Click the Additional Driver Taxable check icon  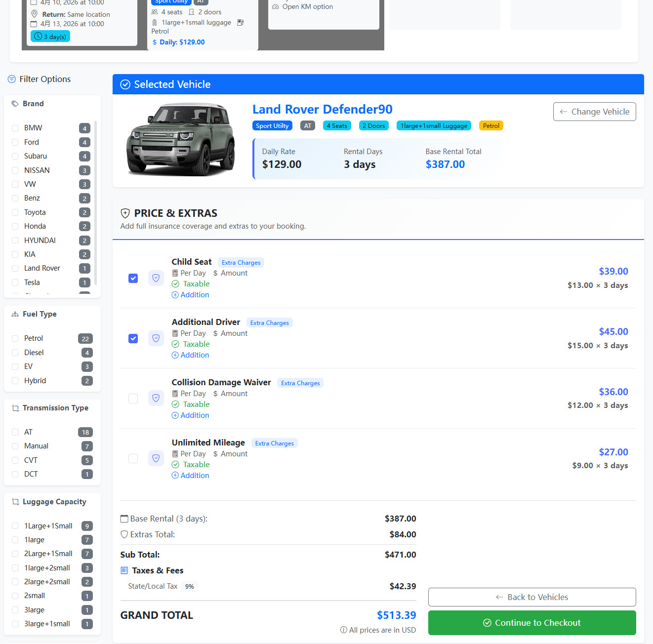pos(175,344)
